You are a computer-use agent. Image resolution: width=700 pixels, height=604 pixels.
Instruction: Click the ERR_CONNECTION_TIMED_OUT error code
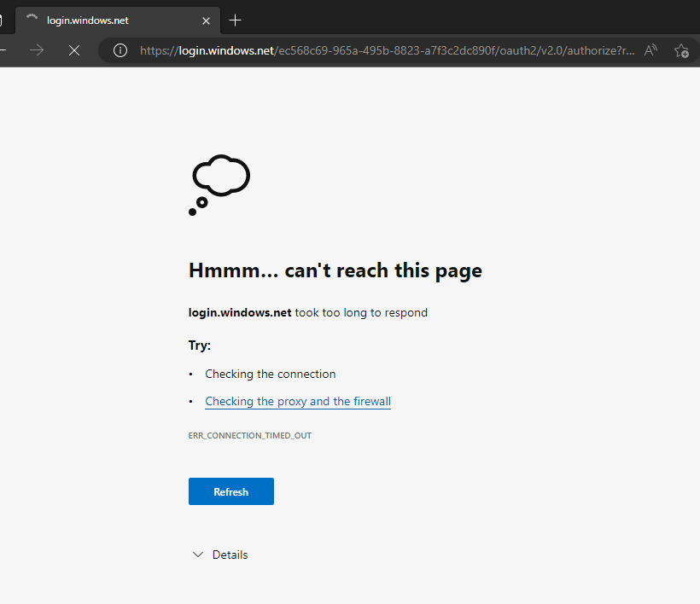pyautogui.click(x=249, y=435)
